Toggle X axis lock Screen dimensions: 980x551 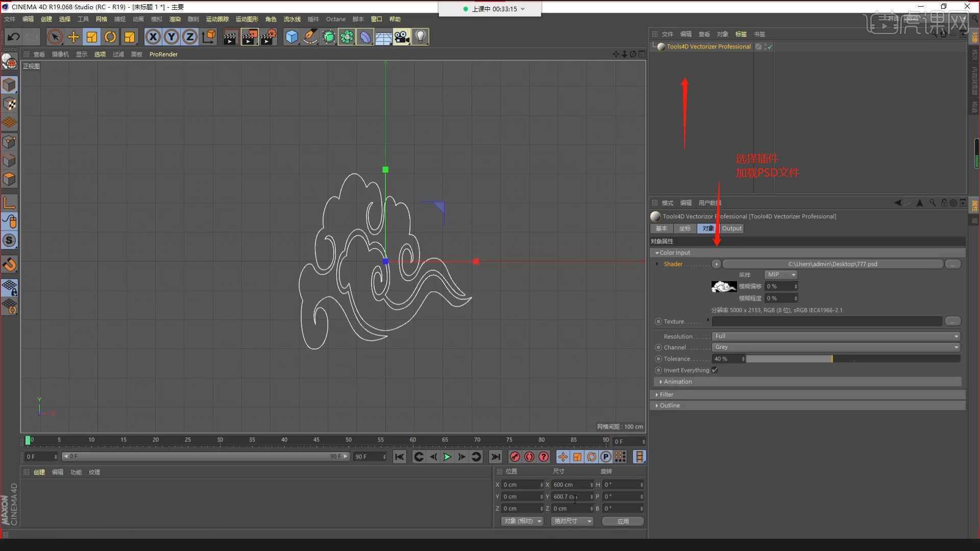pos(153,37)
